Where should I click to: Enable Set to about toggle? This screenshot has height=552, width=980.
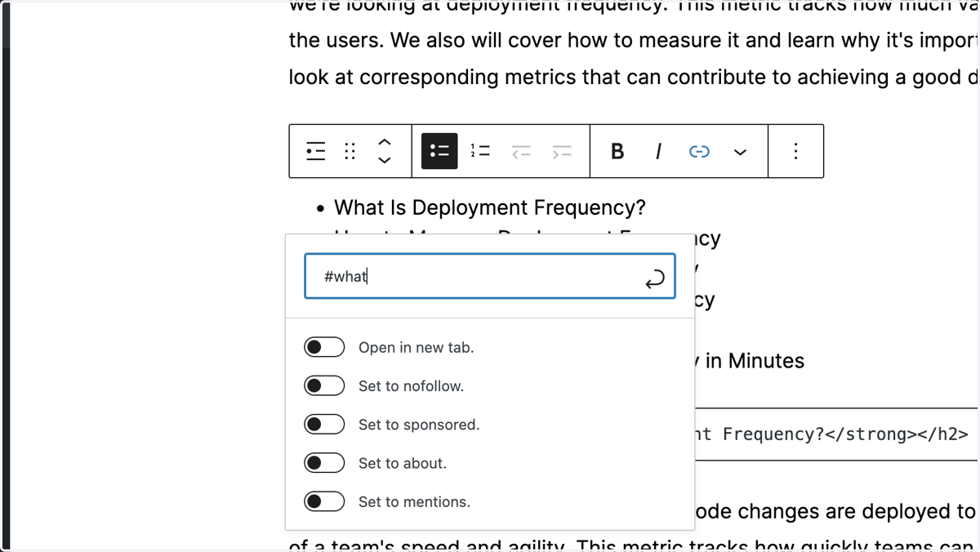[324, 463]
